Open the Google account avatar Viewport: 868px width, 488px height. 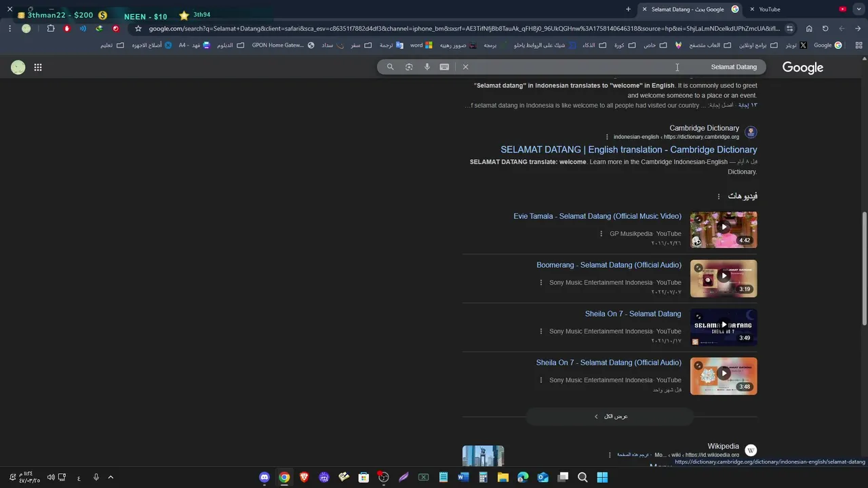pyautogui.click(x=18, y=67)
